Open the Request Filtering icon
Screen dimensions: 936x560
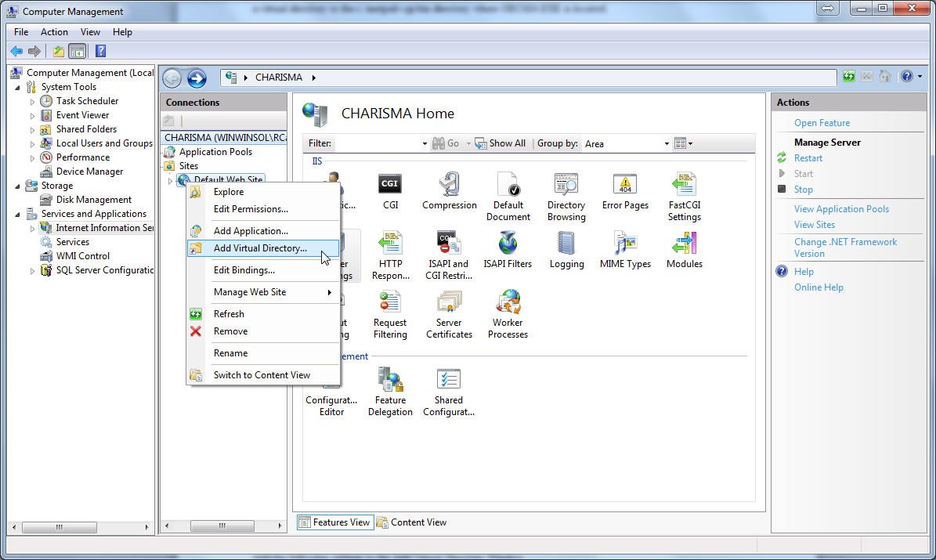(x=390, y=315)
